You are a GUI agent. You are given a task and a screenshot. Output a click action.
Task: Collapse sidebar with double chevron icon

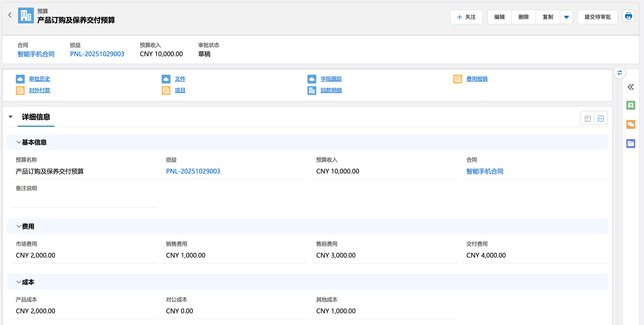click(630, 87)
